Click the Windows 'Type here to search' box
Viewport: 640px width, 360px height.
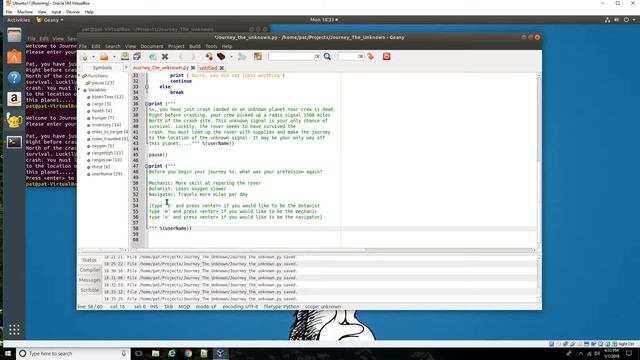(73, 353)
